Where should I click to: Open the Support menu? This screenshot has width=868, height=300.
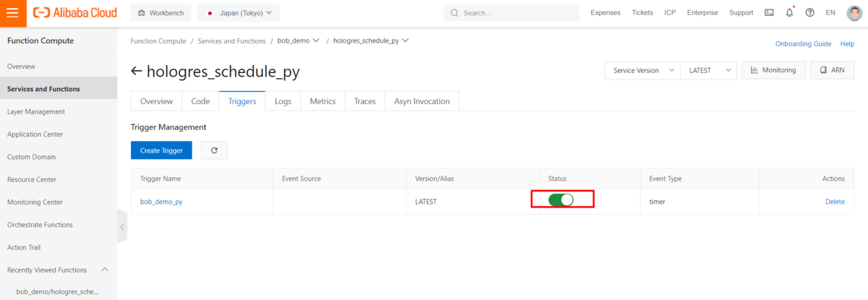[x=741, y=13]
